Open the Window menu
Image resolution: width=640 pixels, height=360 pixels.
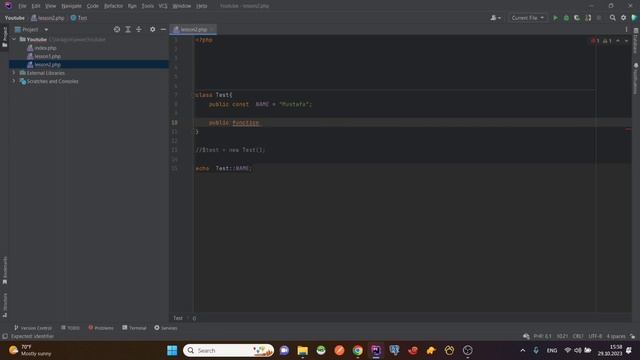click(182, 6)
